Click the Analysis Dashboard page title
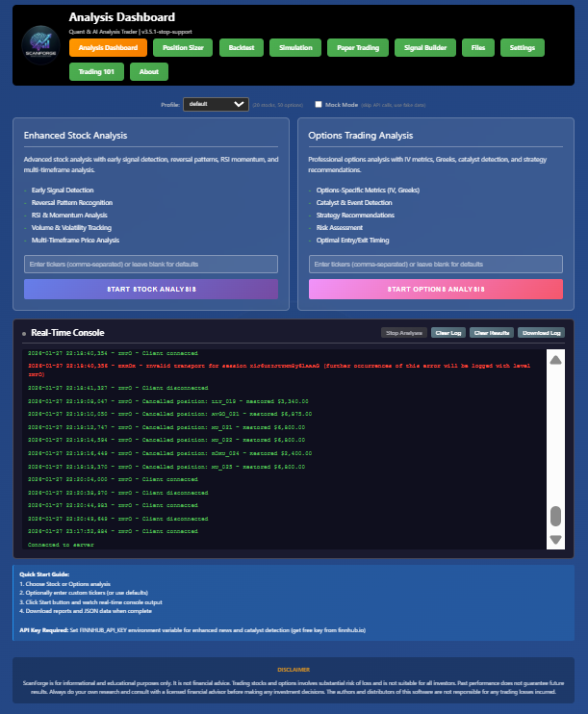 coord(122,17)
